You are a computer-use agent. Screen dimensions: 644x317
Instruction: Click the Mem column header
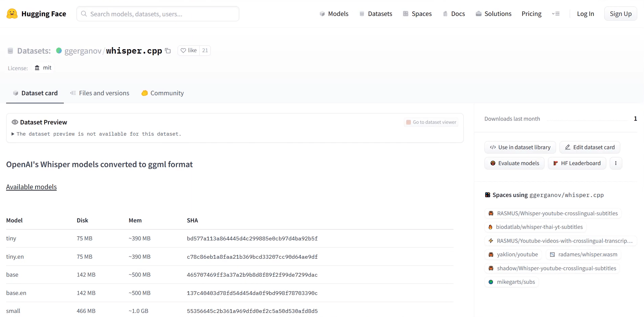135,220
